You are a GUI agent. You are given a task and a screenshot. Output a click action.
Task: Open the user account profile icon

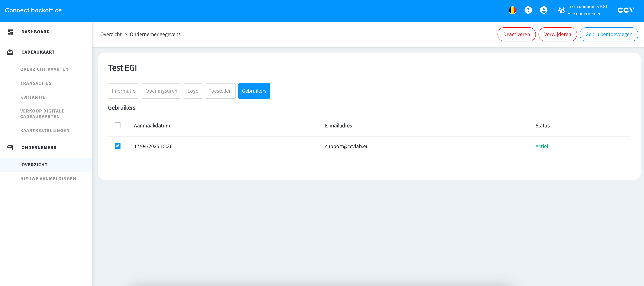point(543,10)
